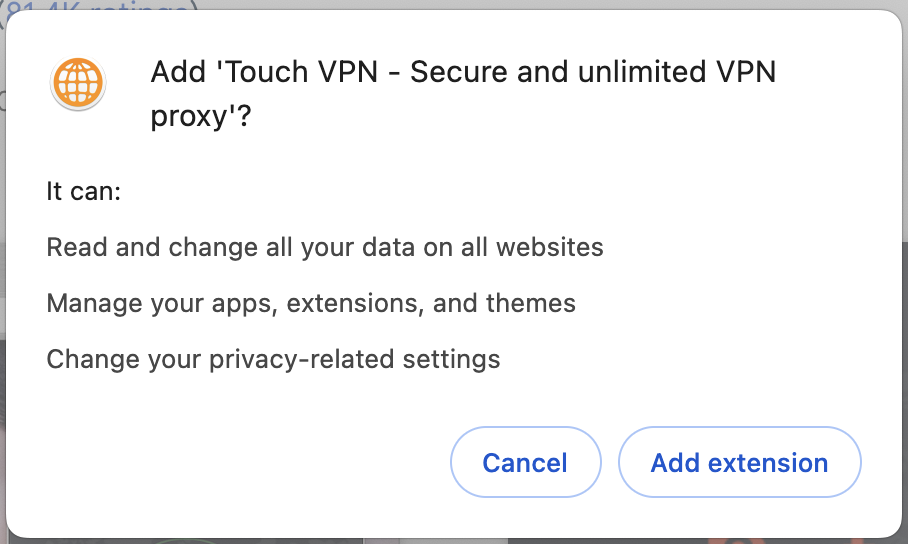Click the word "themes" in the second permission
Image resolution: width=908 pixels, height=544 pixels.
[530, 303]
